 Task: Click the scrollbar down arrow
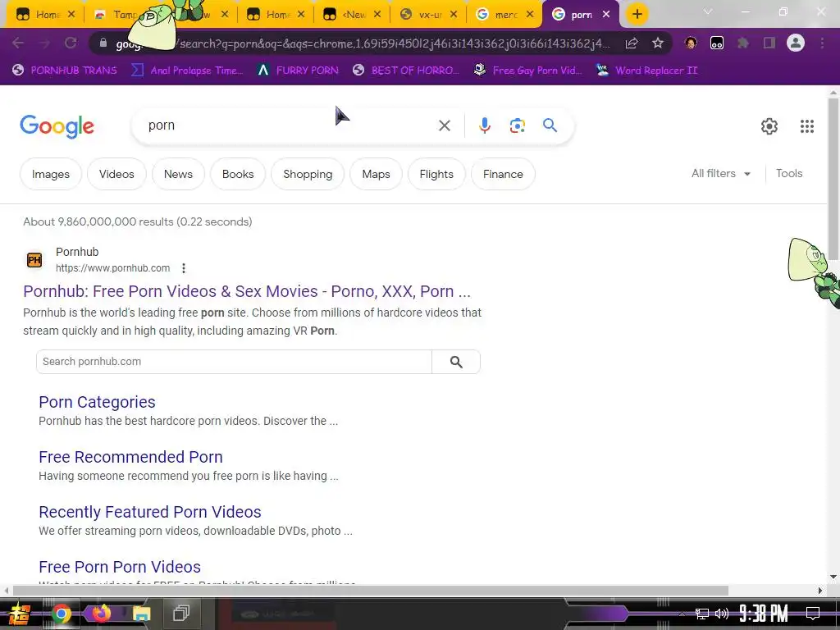pos(833,577)
